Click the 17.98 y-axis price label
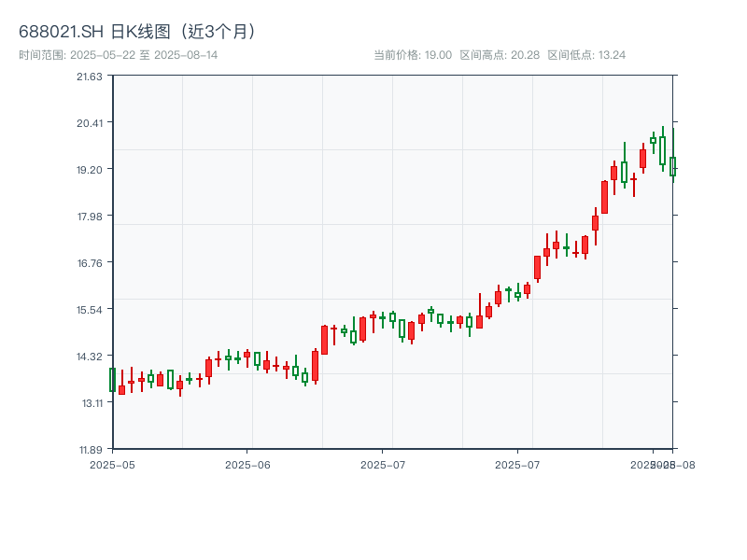Image resolution: width=747 pixels, height=560 pixels. pyautogui.click(x=90, y=216)
